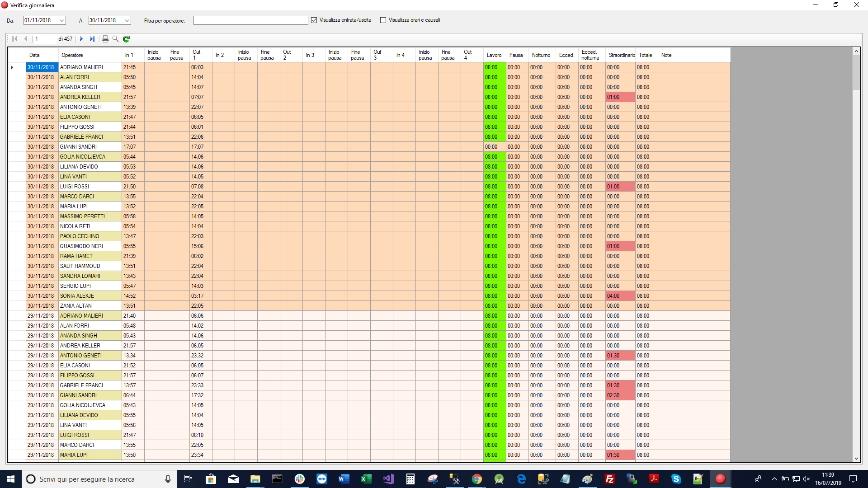Click the volume icon in system tray
Image resolution: width=868 pixels, height=488 pixels.
click(x=807, y=479)
